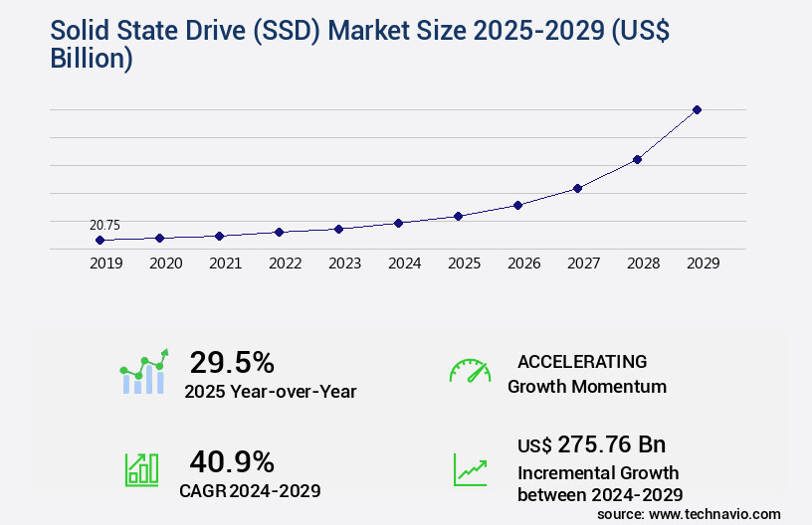Click the 2024 data point on the line
Viewport: 812px width, 525px height.
[x=398, y=223]
